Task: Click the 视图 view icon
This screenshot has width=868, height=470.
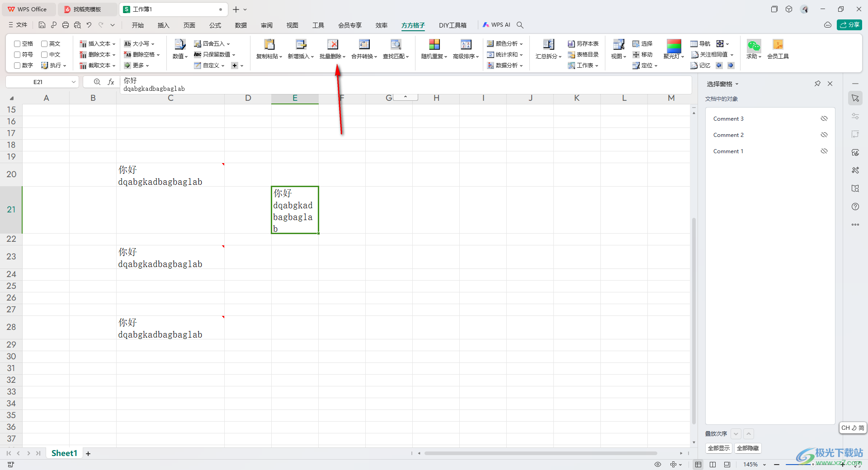Action: (x=618, y=44)
